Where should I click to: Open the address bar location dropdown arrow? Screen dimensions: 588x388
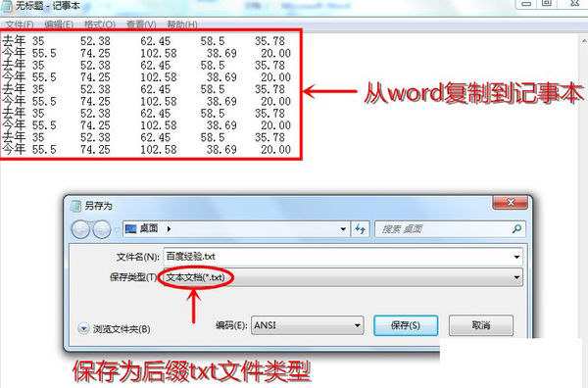343,229
